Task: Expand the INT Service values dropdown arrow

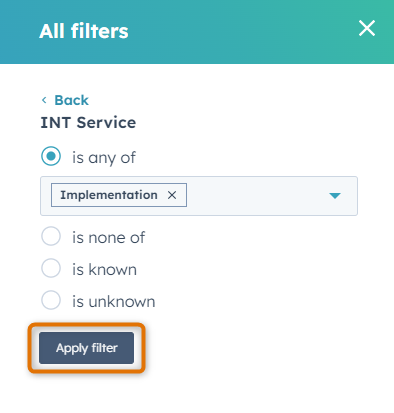Action: pyautogui.click(x=335, y=196)
